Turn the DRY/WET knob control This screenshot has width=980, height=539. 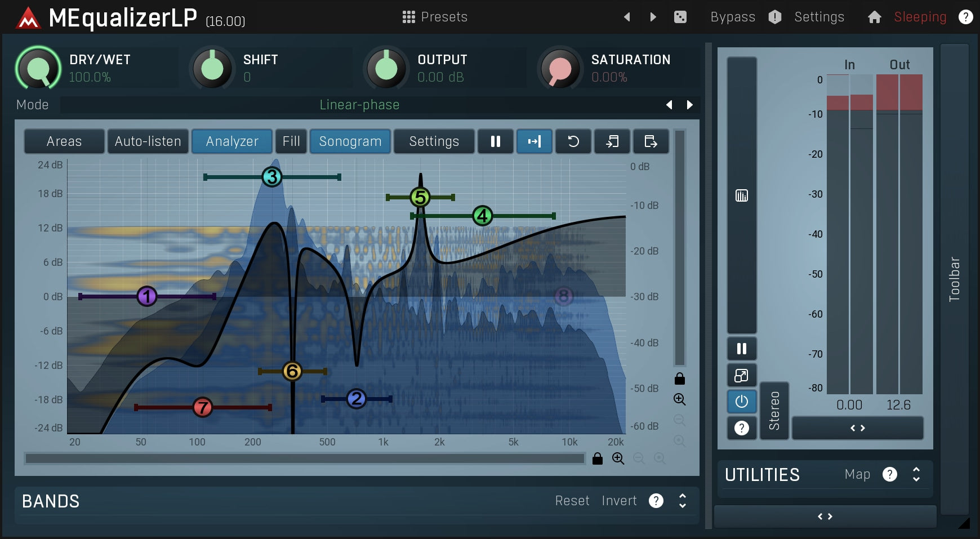[37, 68]
